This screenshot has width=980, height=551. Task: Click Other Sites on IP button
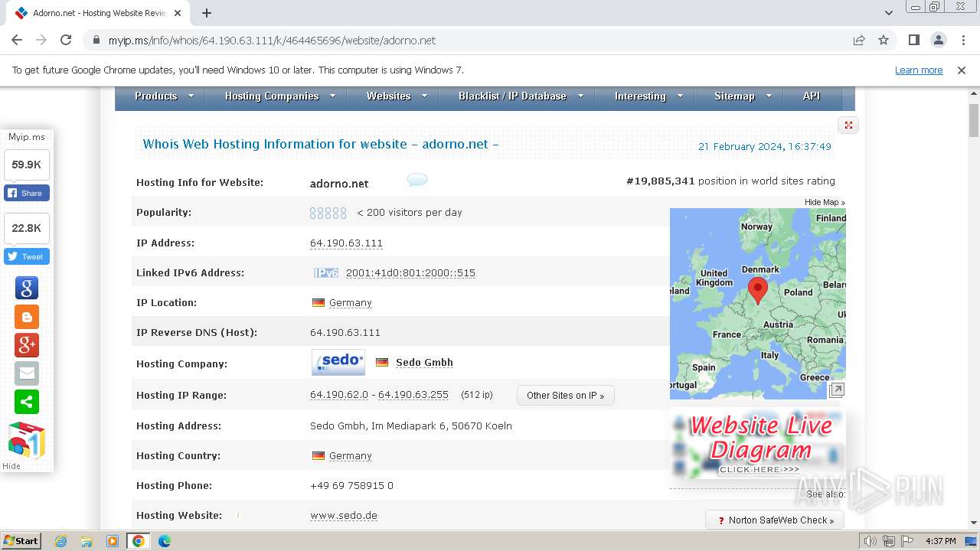coord(566,396)
